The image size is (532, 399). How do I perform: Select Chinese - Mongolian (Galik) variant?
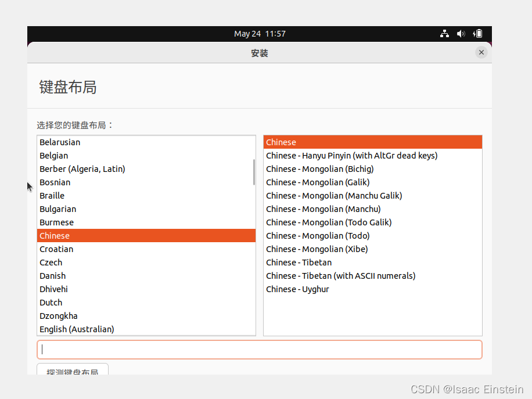tap(372, 182)
